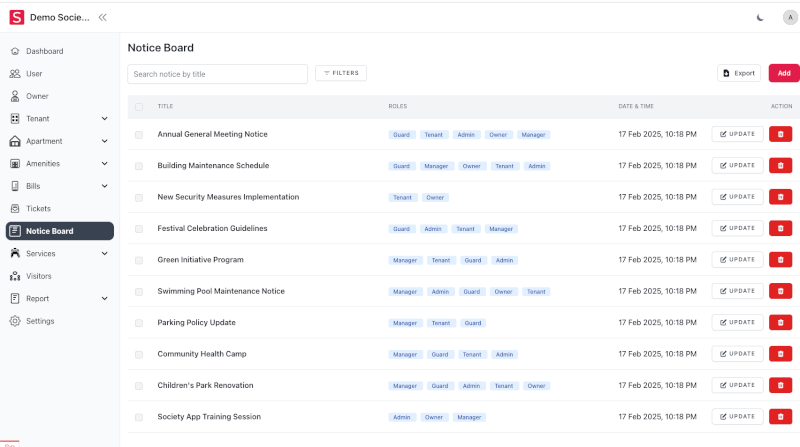Toggle dark mode moon icon

click(x=759, y=17)
